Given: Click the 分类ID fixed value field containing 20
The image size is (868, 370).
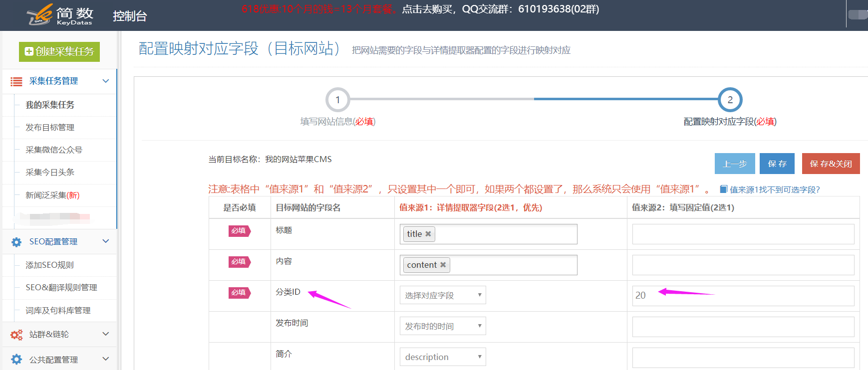Looking at the screenshot, I should [x=743, y=296].
